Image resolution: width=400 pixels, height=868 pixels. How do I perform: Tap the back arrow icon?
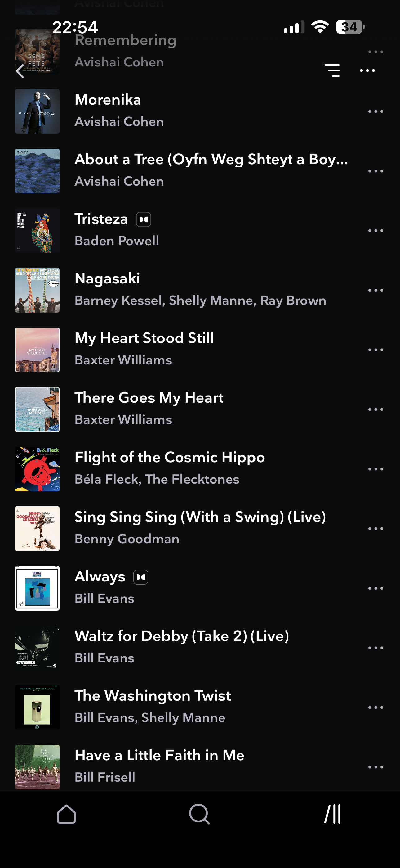point(20,71)
